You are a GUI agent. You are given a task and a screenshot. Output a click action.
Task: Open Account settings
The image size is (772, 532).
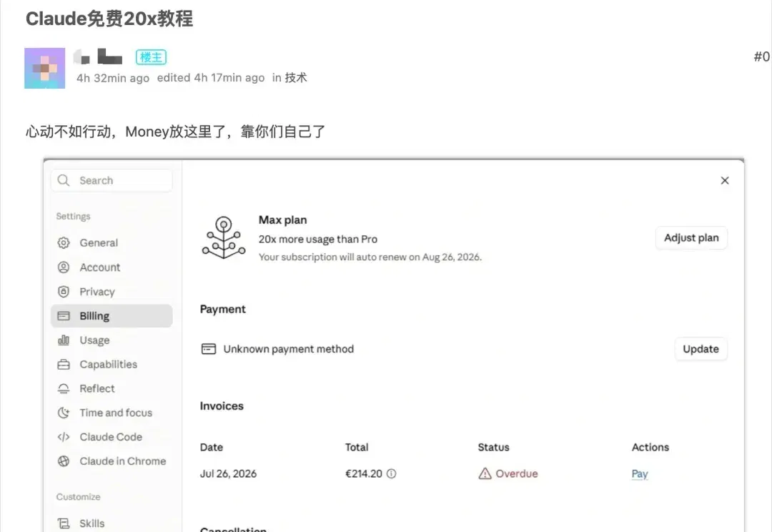coord(112,267)
